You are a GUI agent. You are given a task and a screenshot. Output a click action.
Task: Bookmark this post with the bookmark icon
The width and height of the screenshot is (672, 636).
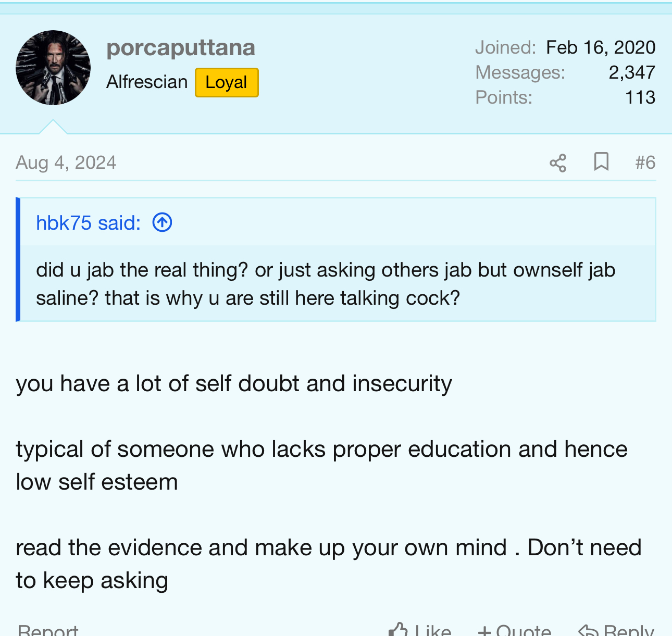601,162
